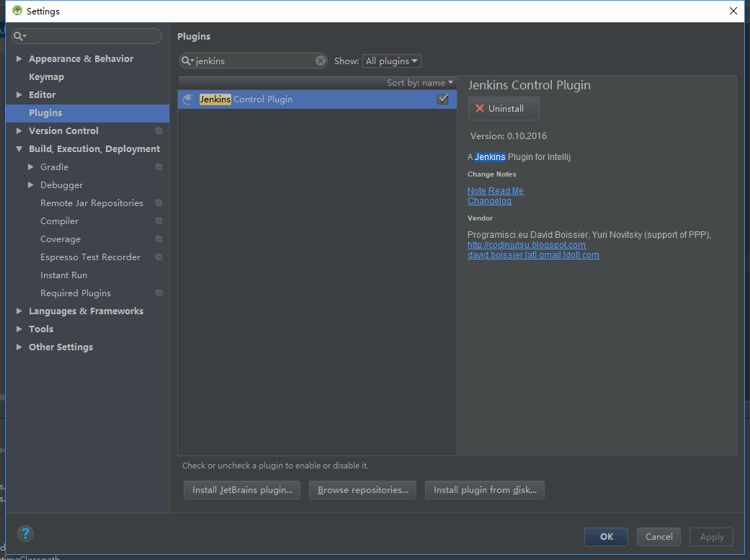Viewport: 750px width, 560px height.
Task: Click the Settings search magnifier icon
Action: point(19,36)
